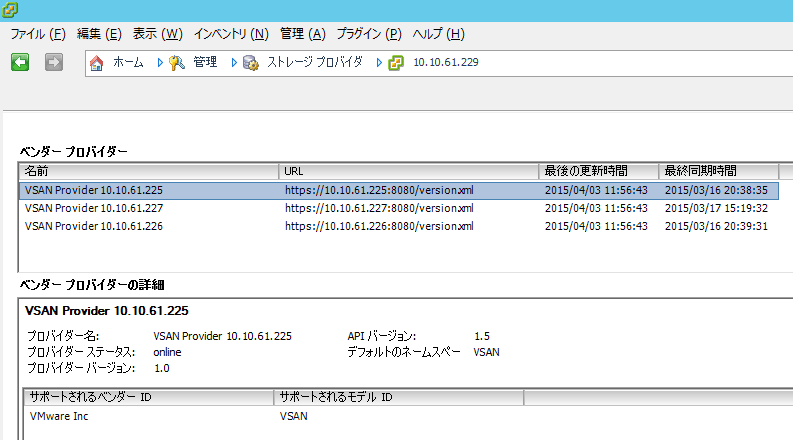Go to 管理 in the breadcrumb
The height and width of the screenshot is (440, 793).
click(205, 62)
